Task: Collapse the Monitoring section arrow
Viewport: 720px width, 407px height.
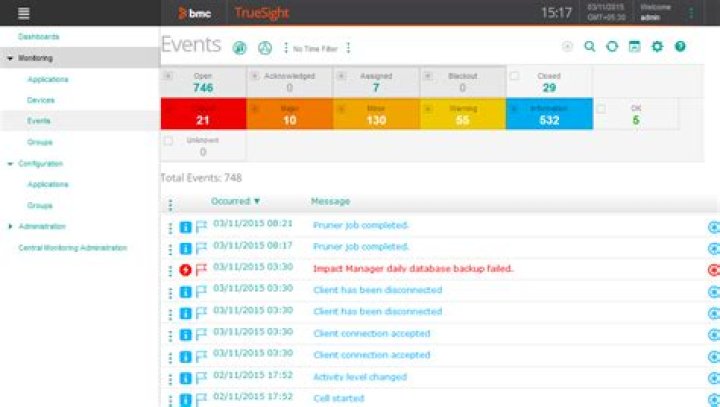Action: (x=10, y=58)
